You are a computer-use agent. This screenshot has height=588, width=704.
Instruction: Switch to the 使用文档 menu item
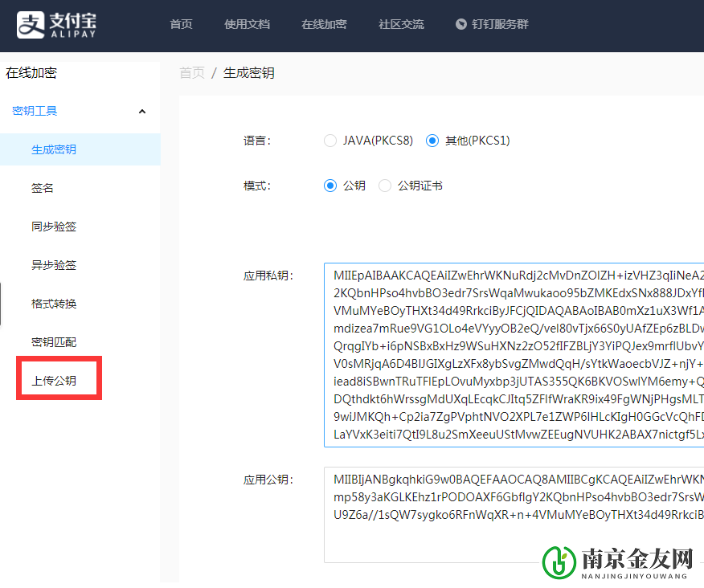click(x=247, y=24)
